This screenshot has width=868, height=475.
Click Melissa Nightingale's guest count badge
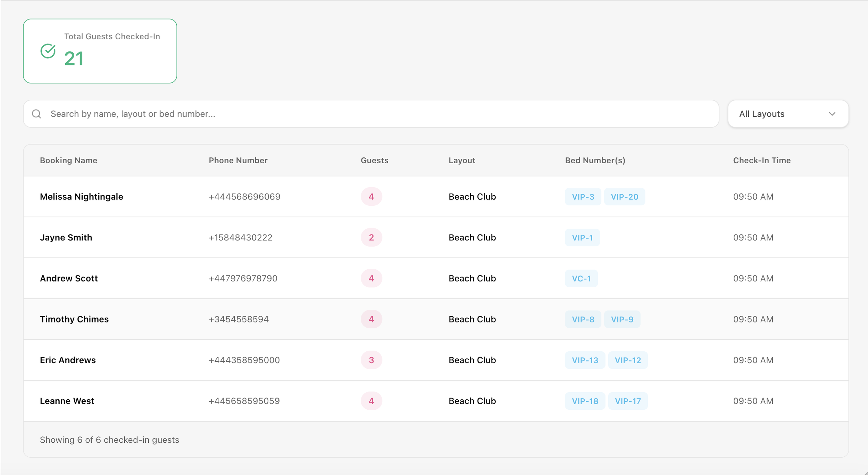(371, 197)
